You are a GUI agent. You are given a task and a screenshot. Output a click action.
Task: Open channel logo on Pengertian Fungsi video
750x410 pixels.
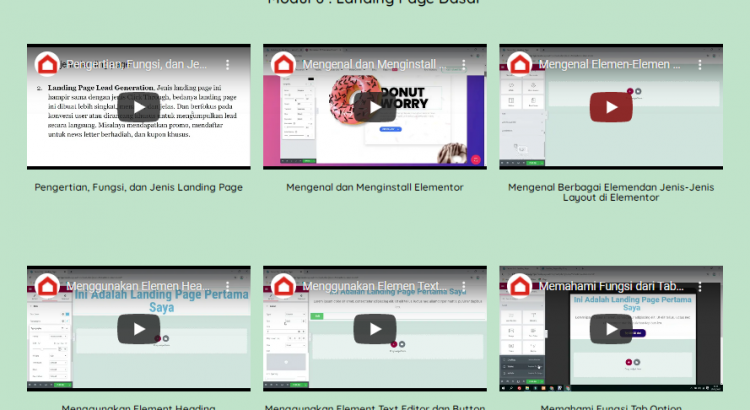[x=47, y=65]
